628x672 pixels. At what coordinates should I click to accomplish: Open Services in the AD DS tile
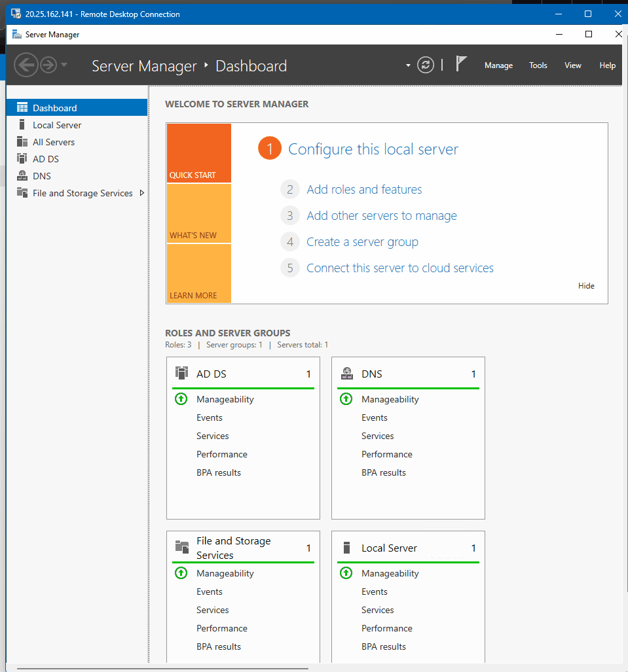212,436
